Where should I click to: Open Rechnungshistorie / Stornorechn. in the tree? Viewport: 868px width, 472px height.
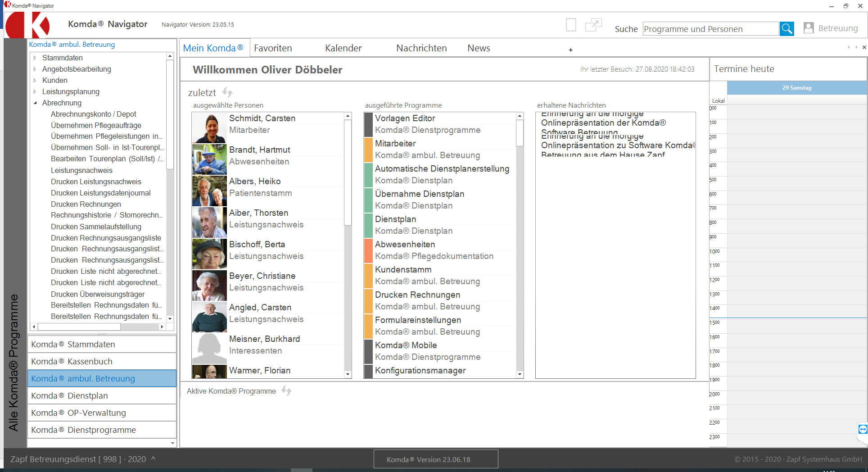[x=107, y=215]
